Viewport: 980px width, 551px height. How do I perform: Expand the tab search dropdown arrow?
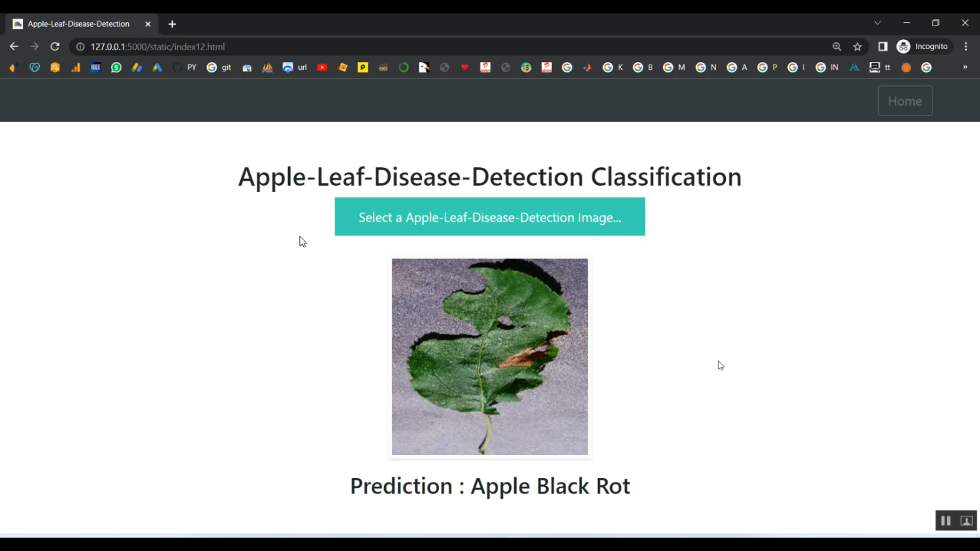tap(877, 23)
